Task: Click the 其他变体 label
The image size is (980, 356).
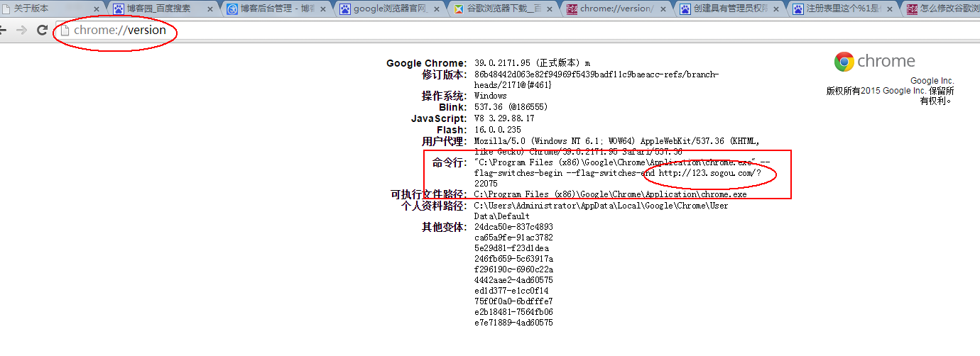Action: coord(444,227)
